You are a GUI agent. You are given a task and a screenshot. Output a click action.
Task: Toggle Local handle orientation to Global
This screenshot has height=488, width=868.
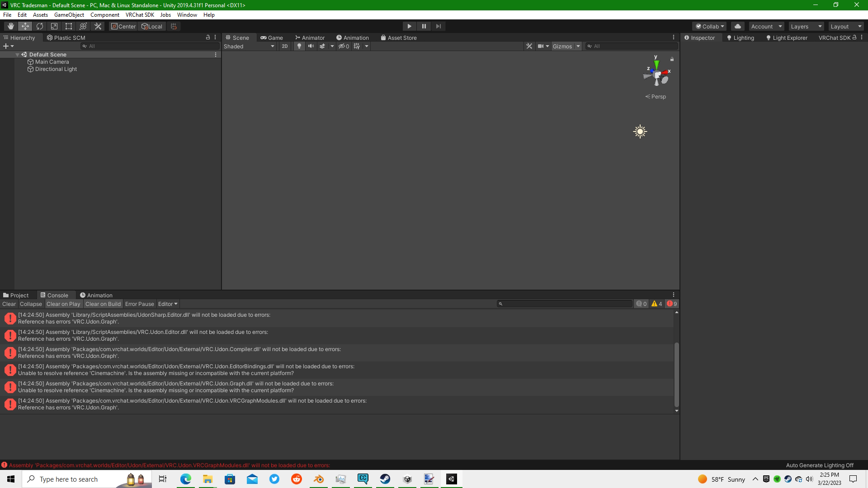[152, 26]
